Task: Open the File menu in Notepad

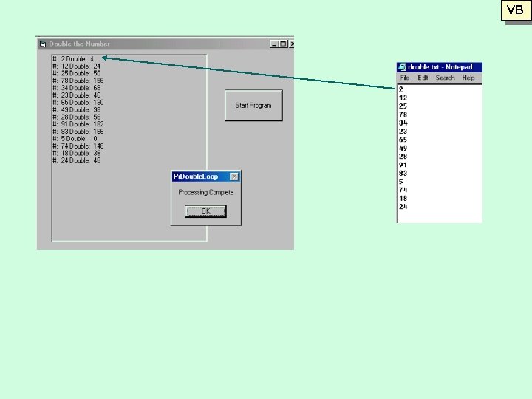Action: [x=405, y=78]
